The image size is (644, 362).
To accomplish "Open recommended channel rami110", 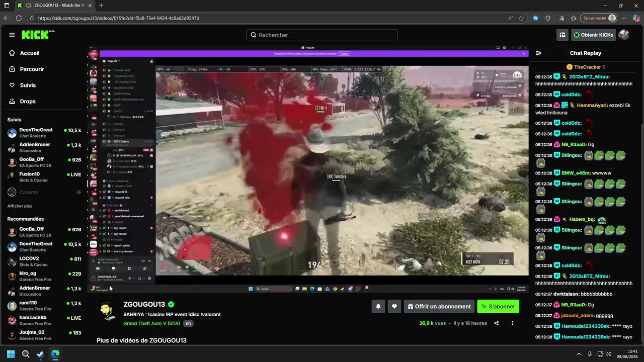I will click(44, 306).
